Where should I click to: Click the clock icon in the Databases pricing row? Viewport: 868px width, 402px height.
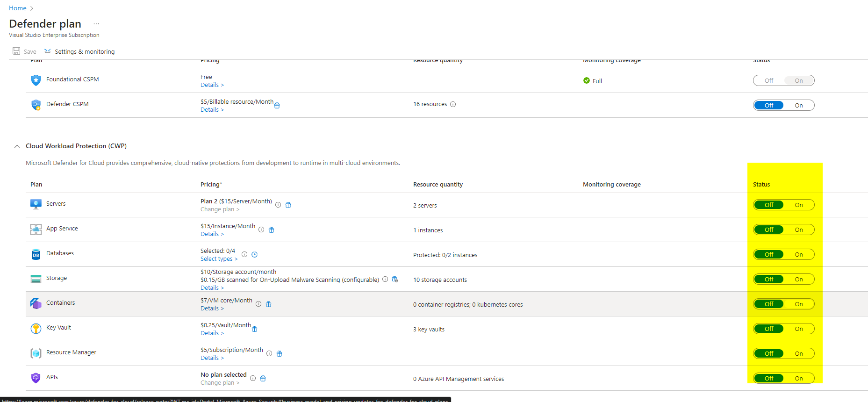tap(255, 254)
